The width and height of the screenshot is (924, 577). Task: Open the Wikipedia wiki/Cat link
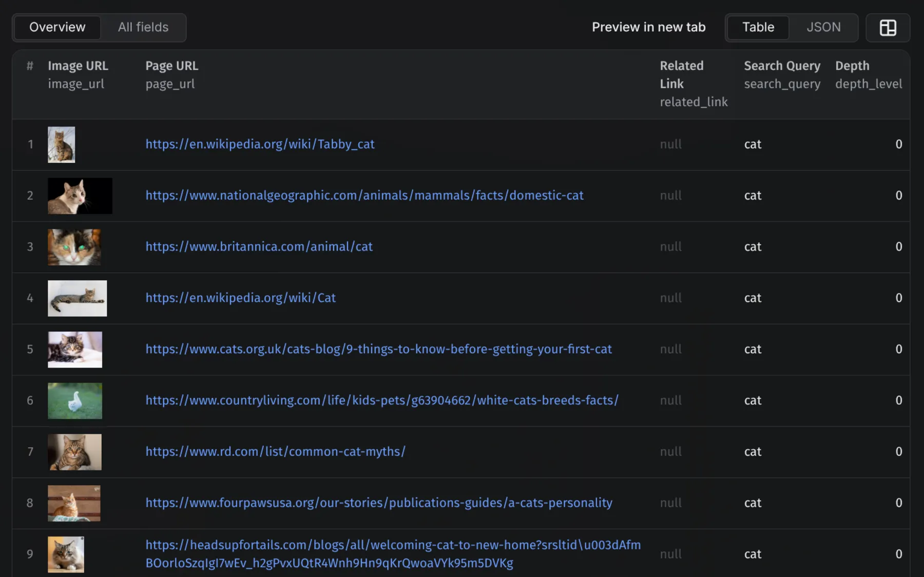(240, 298)
